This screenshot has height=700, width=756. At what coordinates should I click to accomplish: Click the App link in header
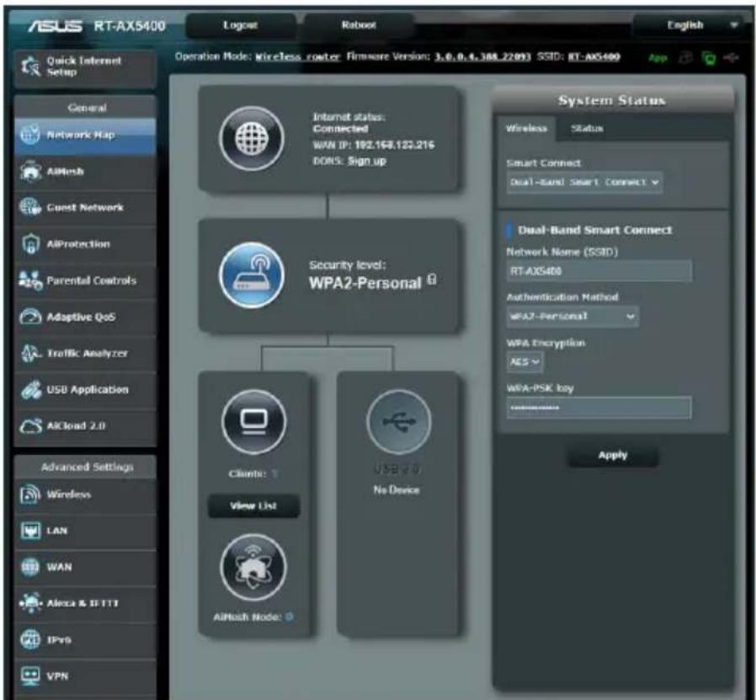[658, 58]
